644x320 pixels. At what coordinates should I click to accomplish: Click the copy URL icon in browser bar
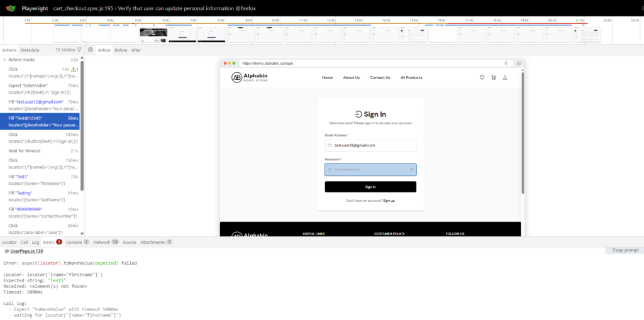click(x=506, y=63)
